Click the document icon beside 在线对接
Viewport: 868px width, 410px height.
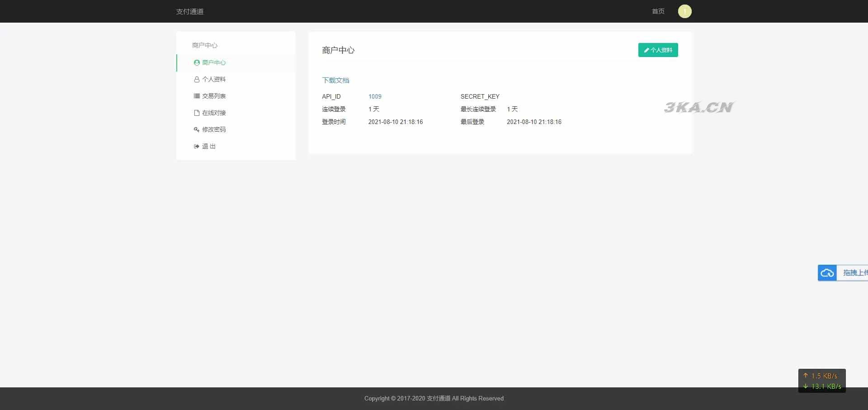(197, 113)
